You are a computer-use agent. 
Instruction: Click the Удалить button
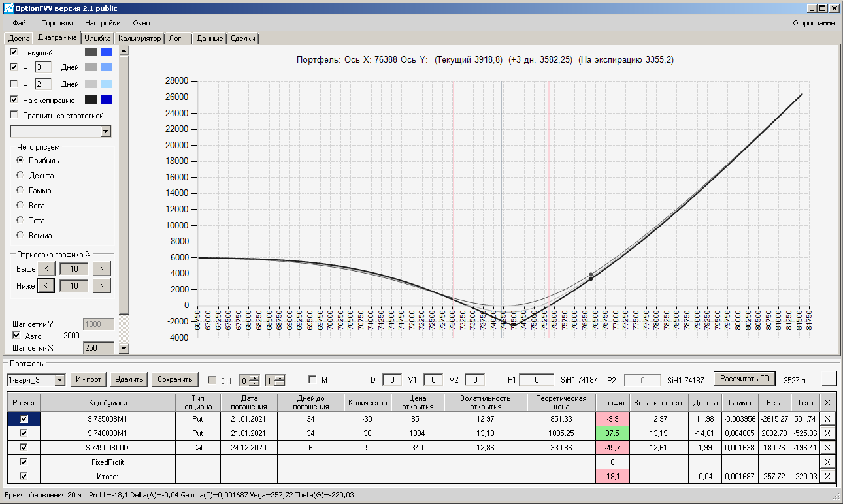click(x=128, y=379)
